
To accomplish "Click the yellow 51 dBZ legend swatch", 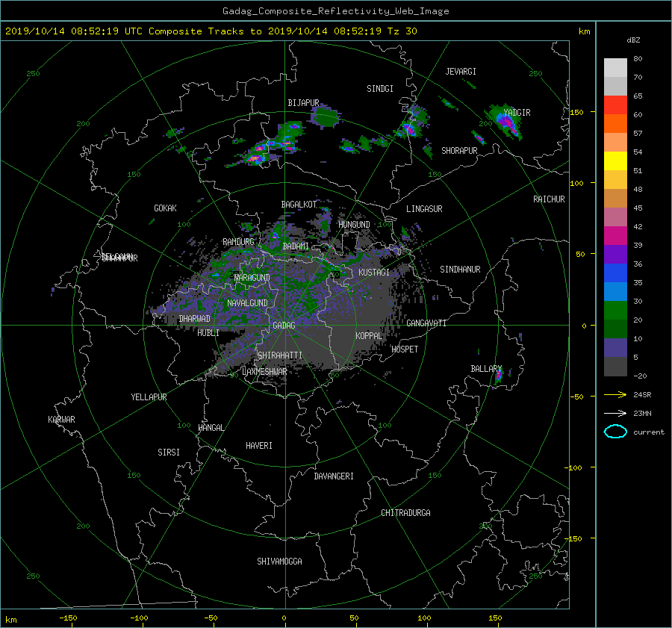I will 615,161.
